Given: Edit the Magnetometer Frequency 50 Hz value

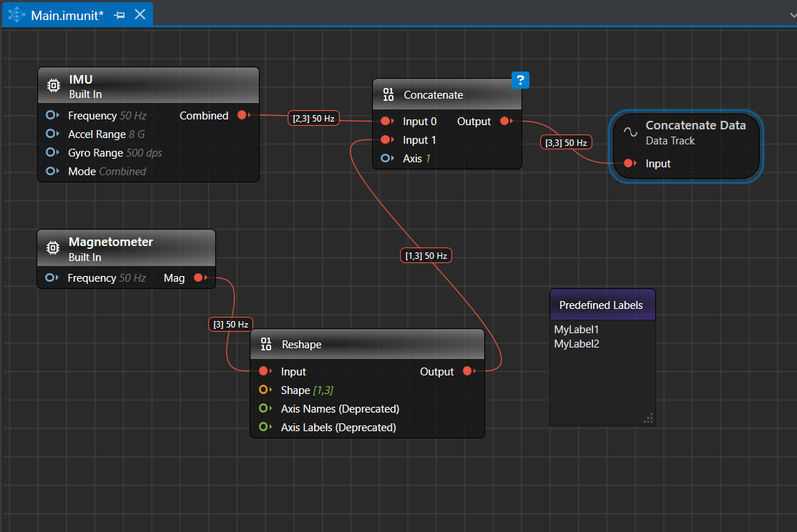Looking at the screenshot, I should pyautogui.click(x=132, y=278).
